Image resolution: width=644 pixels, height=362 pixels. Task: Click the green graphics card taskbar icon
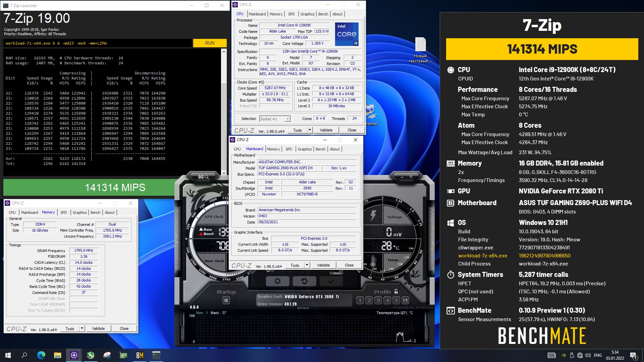click(123, 355)
